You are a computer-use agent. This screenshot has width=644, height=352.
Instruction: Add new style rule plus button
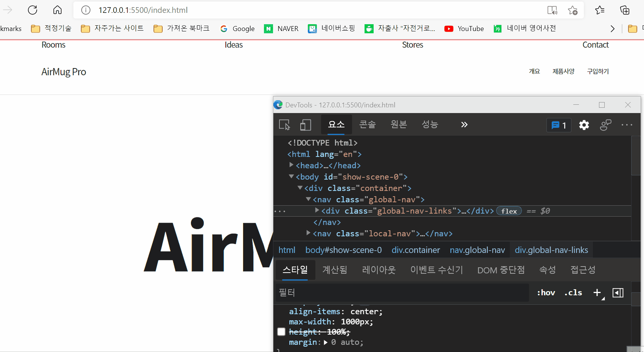(x=597, y=293)
